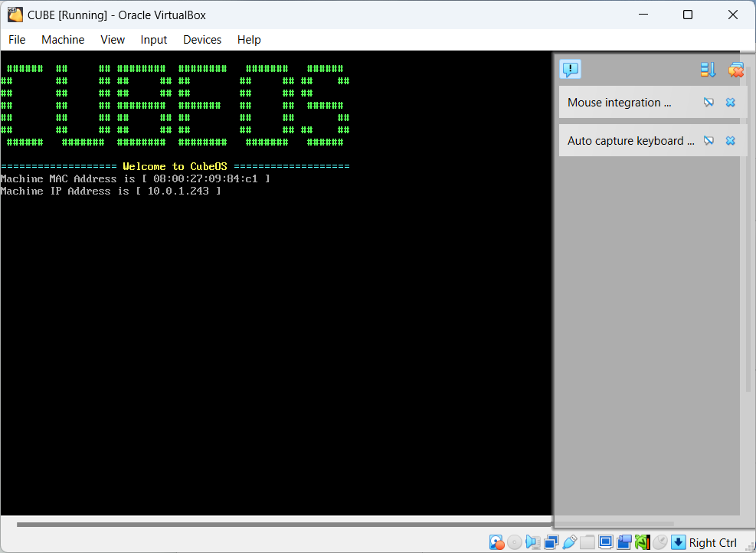
Task: Open the audio status bar indicator
Action: tap(532, 542)
